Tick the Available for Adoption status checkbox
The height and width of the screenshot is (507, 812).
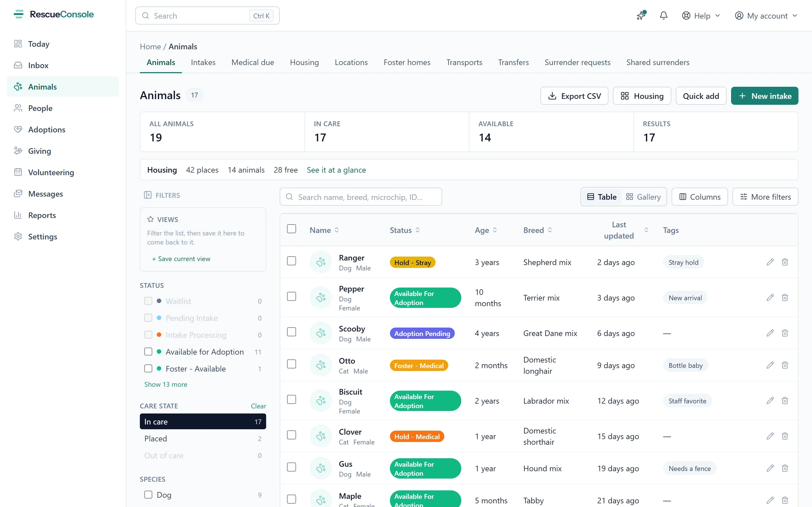click(148, 352)
